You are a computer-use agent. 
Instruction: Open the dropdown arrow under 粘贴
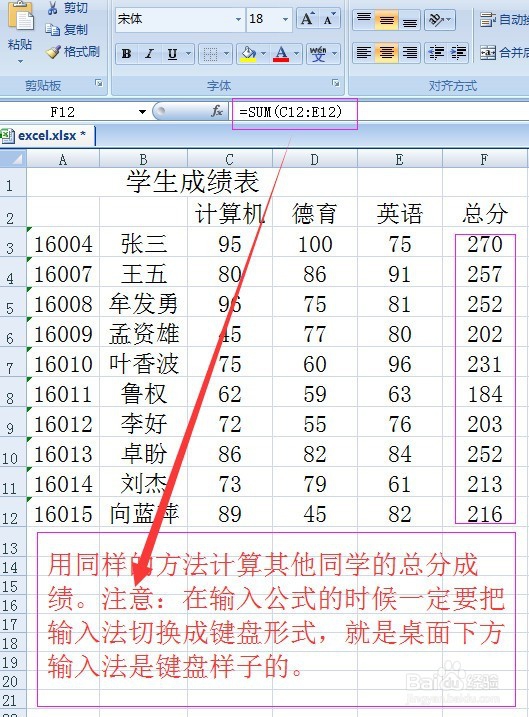(20, 61)
